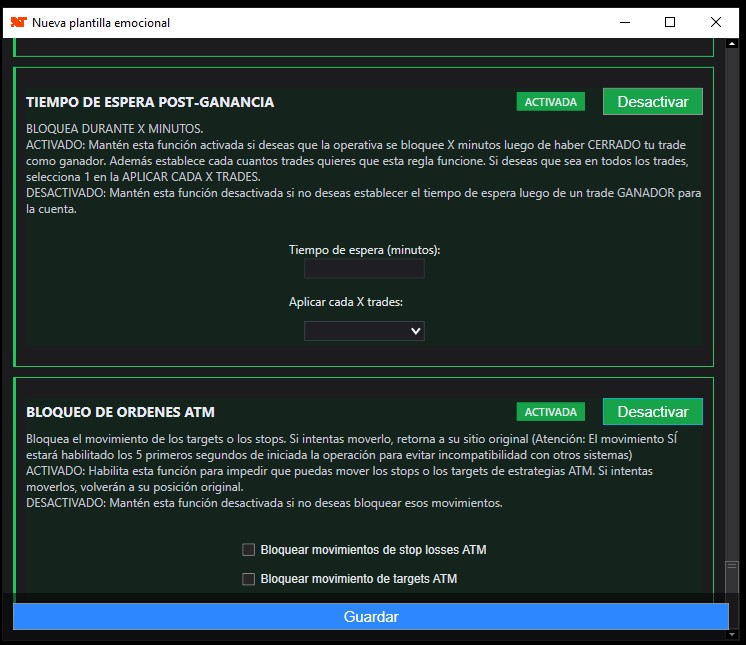Click the scrollbar down arrow
This screenshot has height=645, width=746.
(733, 635)
